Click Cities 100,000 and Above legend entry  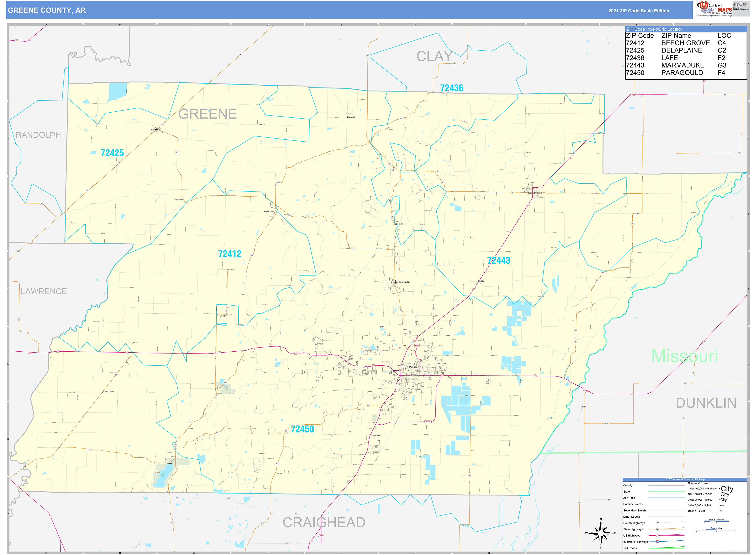click(702, 488)
